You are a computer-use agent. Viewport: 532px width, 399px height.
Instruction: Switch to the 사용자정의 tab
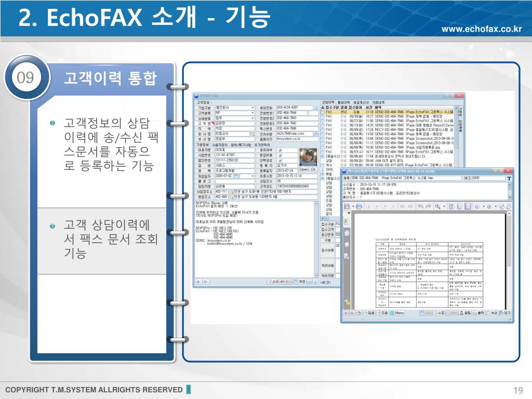[220, 145]
